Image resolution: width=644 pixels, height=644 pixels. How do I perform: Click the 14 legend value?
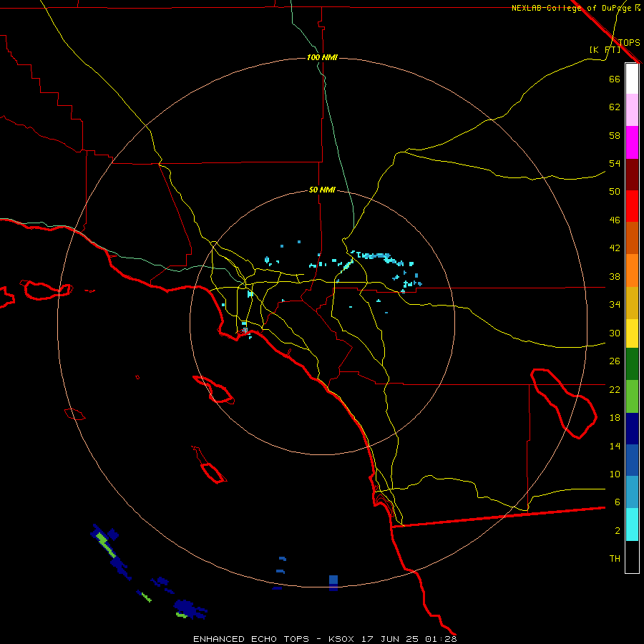pos(615,446)
